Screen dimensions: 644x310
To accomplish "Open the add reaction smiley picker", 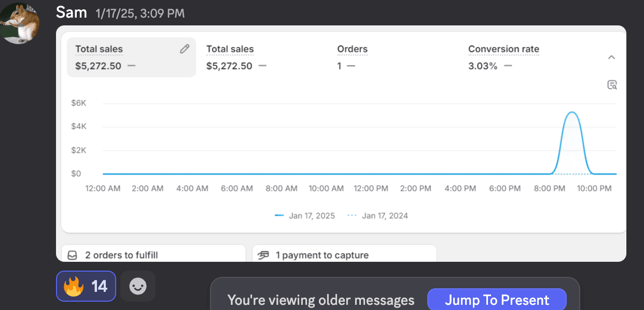I will point(137,286).
